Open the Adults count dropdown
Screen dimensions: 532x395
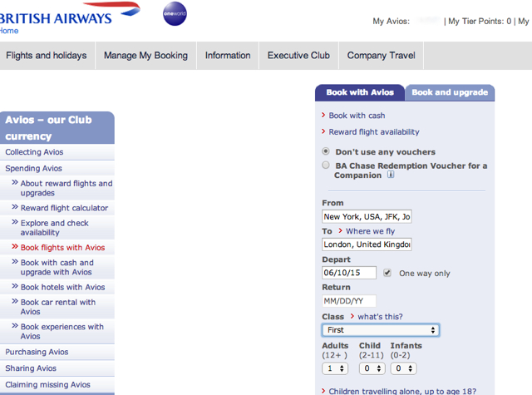point(335,368)
